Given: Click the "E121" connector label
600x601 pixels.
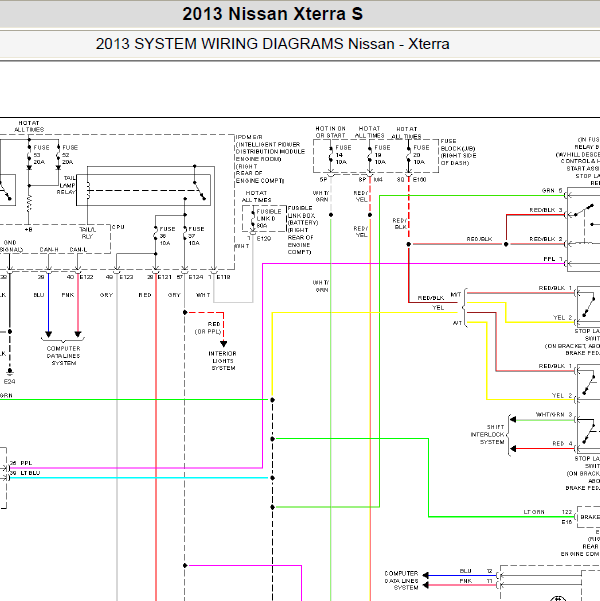Looking at the screenshot, I should [x=164, y=277].
